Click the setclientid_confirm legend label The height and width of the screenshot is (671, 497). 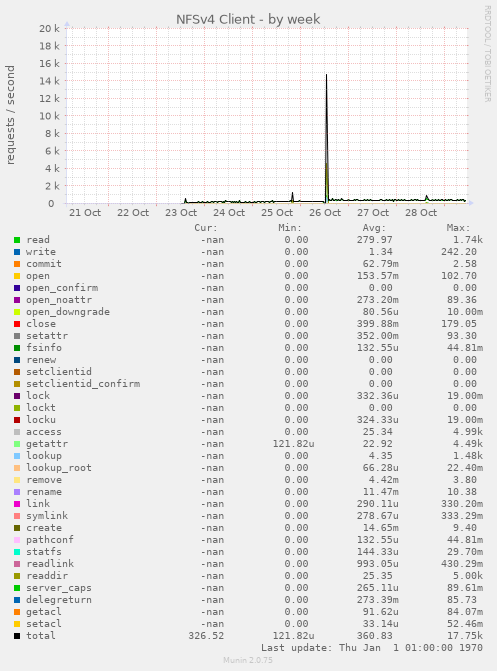(83, 383)
